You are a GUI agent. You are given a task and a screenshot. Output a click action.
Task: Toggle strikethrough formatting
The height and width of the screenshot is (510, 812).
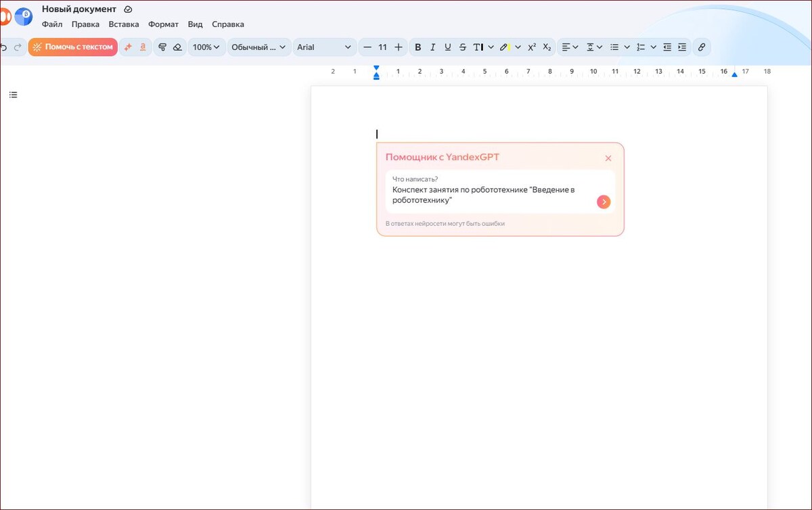(x=463, y=47)
